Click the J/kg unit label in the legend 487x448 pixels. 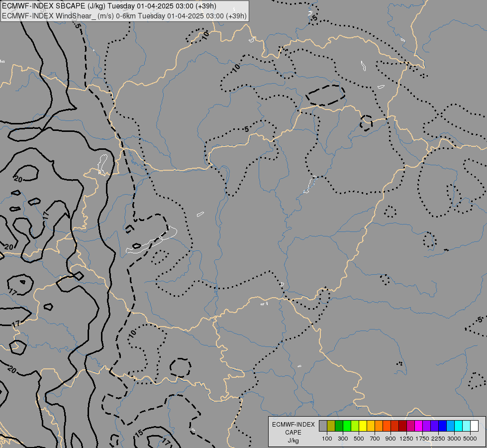click(293, 441)
